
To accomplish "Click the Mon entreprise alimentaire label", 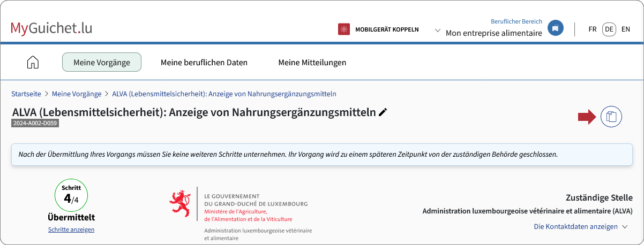I will click(x=494, y=33).
